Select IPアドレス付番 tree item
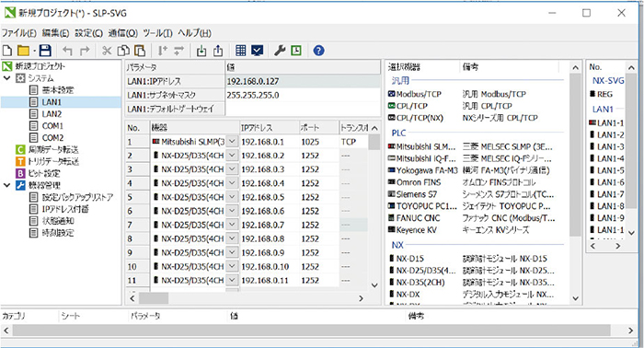Screen dimensions: 644x348 (59, 209)
